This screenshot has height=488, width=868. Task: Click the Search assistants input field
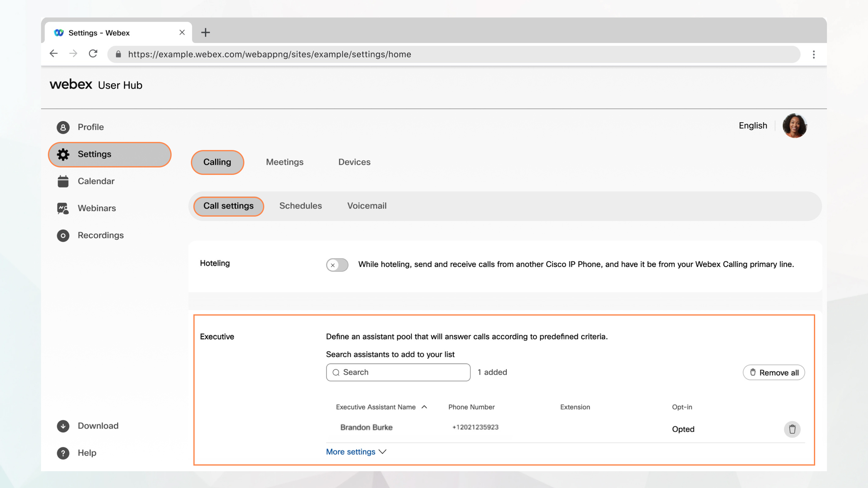pos(398,372)
